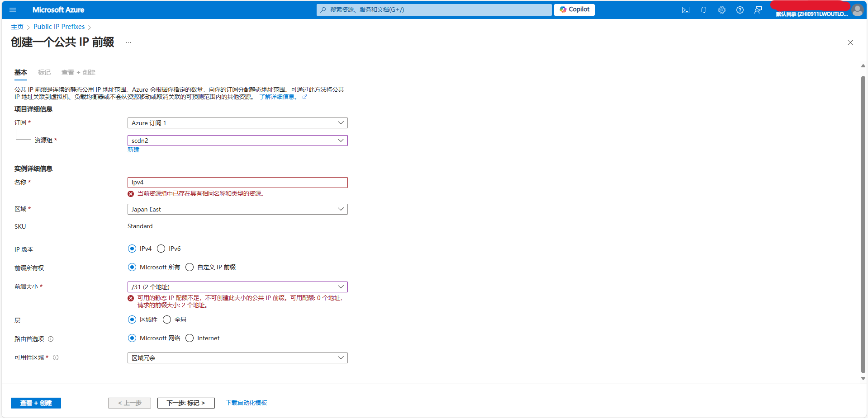The image size is (868, 418).
Task: Click the Copilot button
Action: pos(574,9)
